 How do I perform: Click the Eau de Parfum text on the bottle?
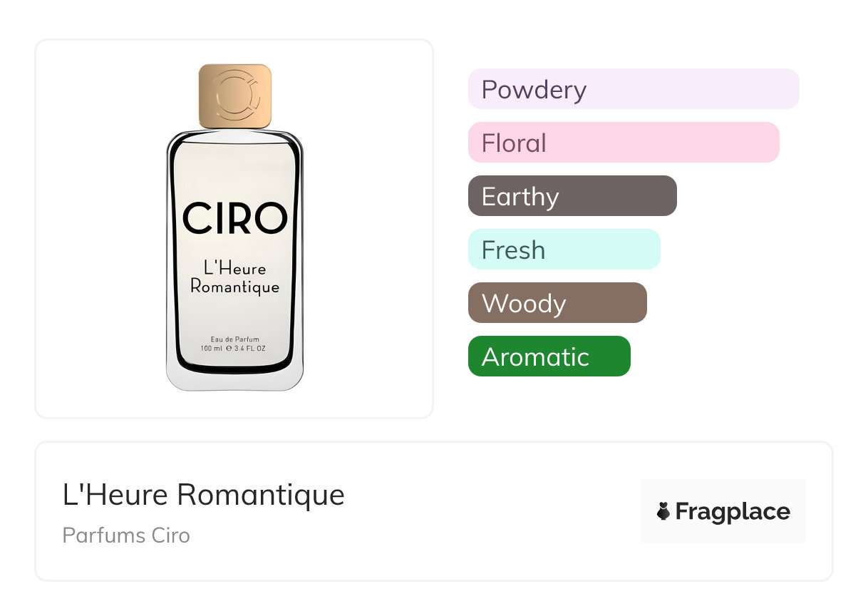pyautogui.click(x=234, y=339)
